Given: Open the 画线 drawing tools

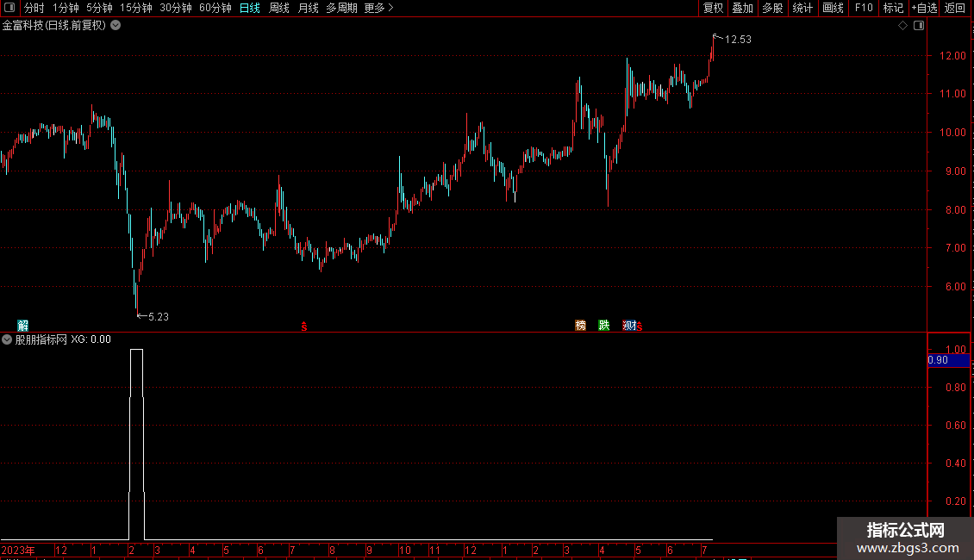Looking at the screenshot, I should [x=833, y=8].
